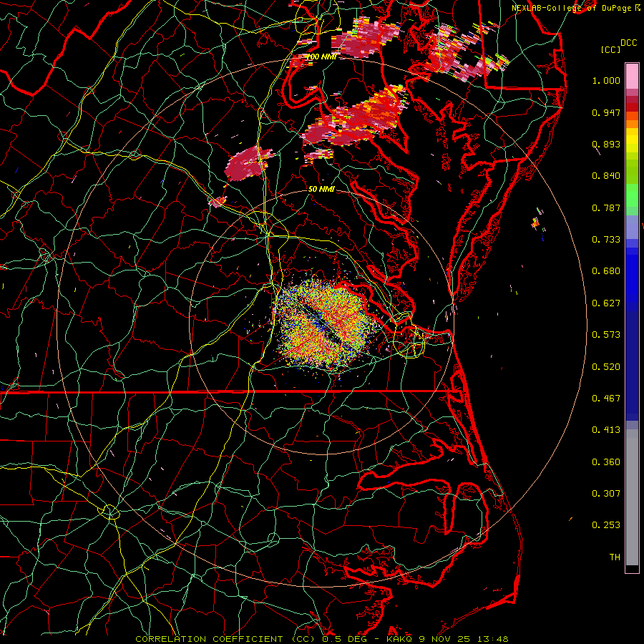Select the 0.520 legend value
The height and width of the screenshot is (644, 644).
(x=606, y=367)
